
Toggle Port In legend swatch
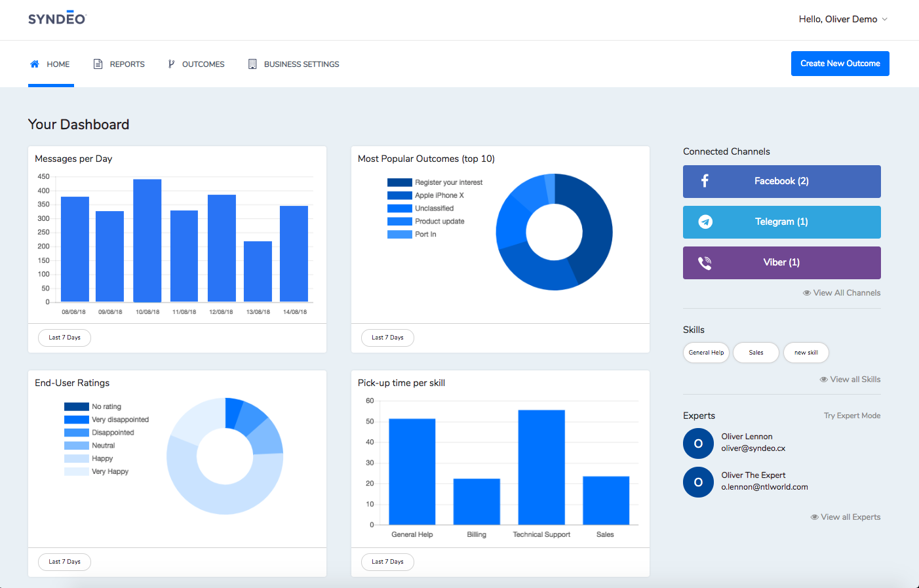400,234
